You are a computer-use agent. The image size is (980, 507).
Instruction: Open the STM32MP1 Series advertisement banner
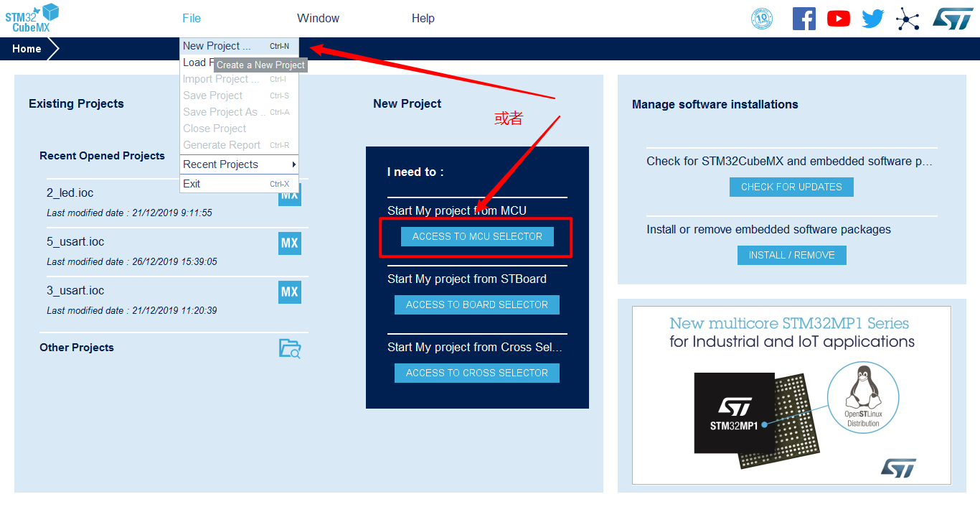[x=791, y=395]
